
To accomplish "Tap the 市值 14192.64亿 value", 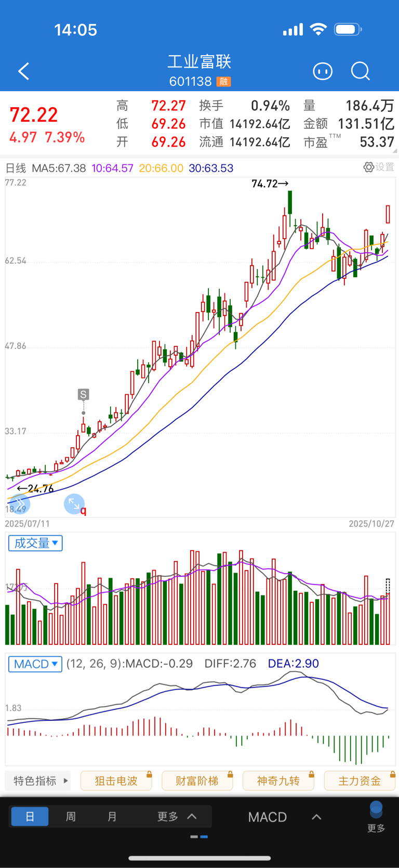I will [x=260, y=124].
